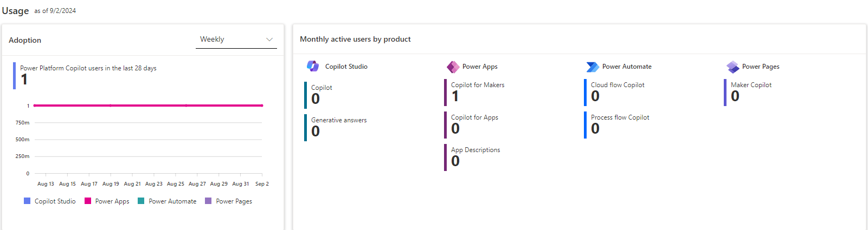Click the Power Apps product icon

(453, 67)
